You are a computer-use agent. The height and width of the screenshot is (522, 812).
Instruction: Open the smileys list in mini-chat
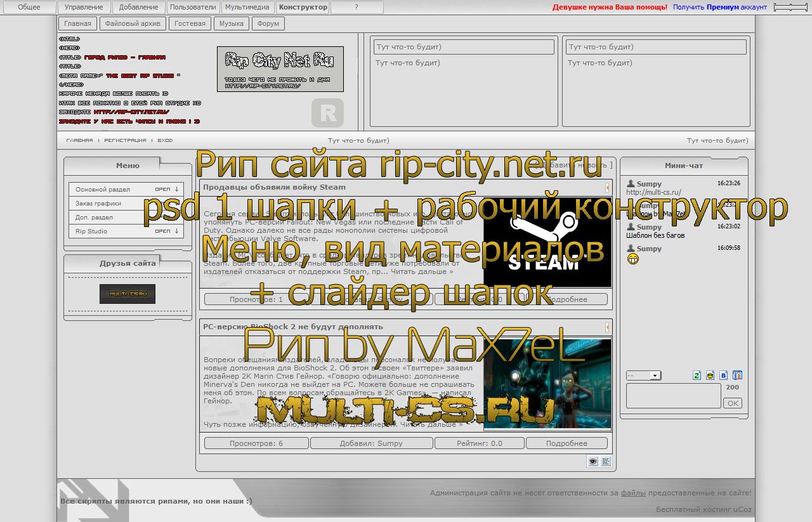coord(710,375)
